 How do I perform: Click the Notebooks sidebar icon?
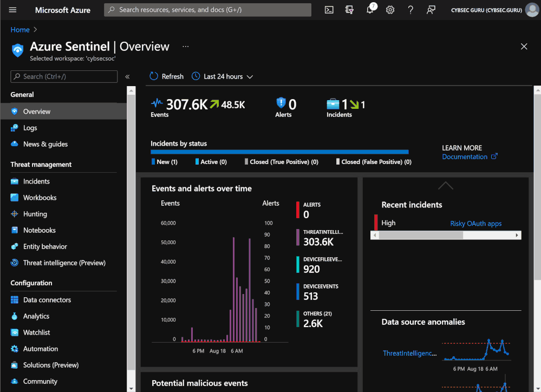pyautogui.click(x=15, y=230)
